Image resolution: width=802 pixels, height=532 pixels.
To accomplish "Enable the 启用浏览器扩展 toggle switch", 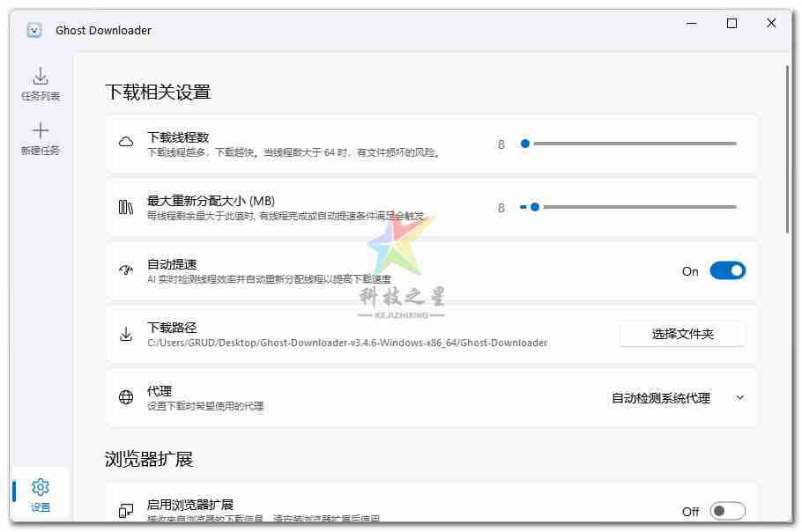I will (x=727, y=511).
